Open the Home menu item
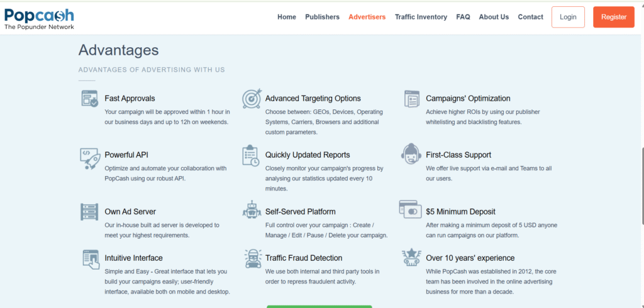Viewport: 644px width, 308px height. click(287, 17)
